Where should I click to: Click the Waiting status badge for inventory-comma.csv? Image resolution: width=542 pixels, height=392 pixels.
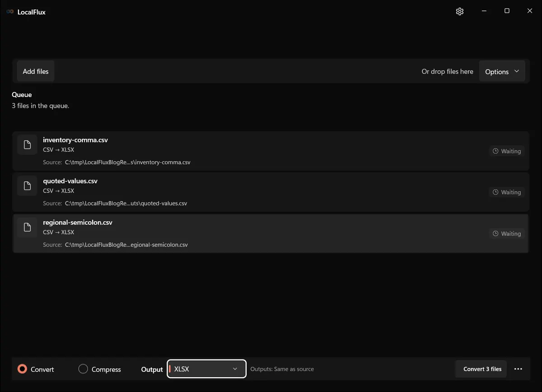pyautogui.click(x=507, y=151)
